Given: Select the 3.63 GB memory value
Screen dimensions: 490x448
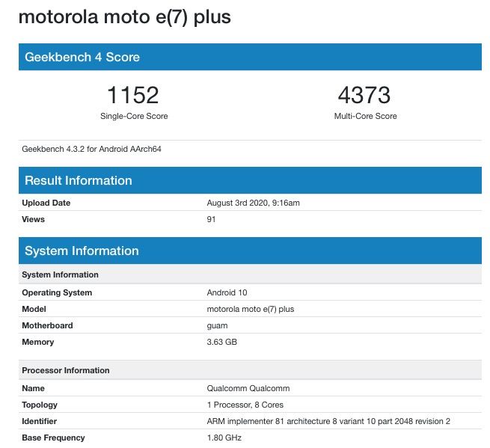Looking at the screenshot, I should click(222, 342).
